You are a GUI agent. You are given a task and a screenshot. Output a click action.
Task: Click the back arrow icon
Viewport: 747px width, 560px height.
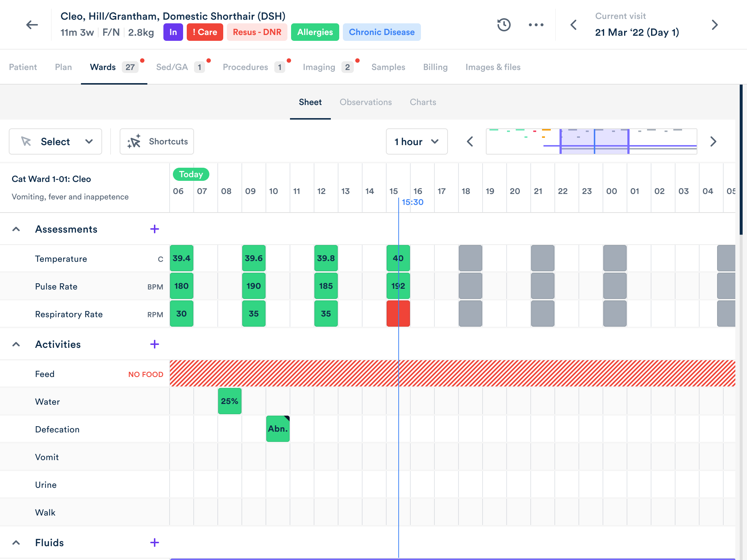(32, 25)
